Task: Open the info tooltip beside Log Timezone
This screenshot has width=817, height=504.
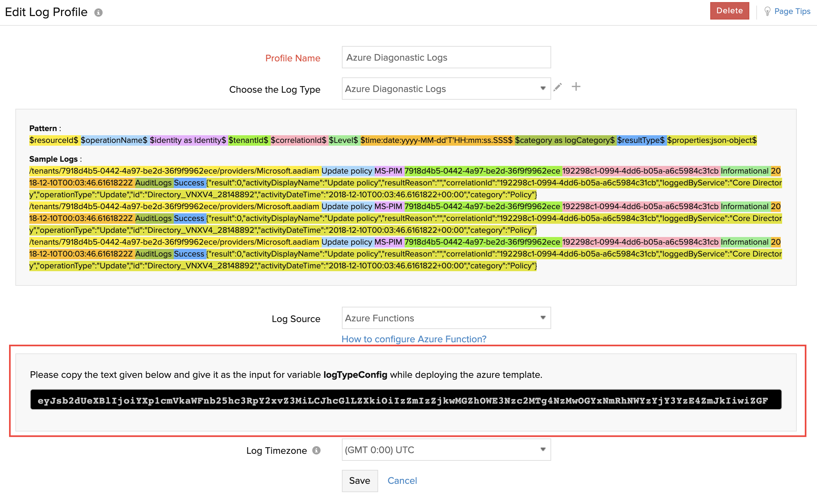Action: pyautogui.click(x=316, y=451)
